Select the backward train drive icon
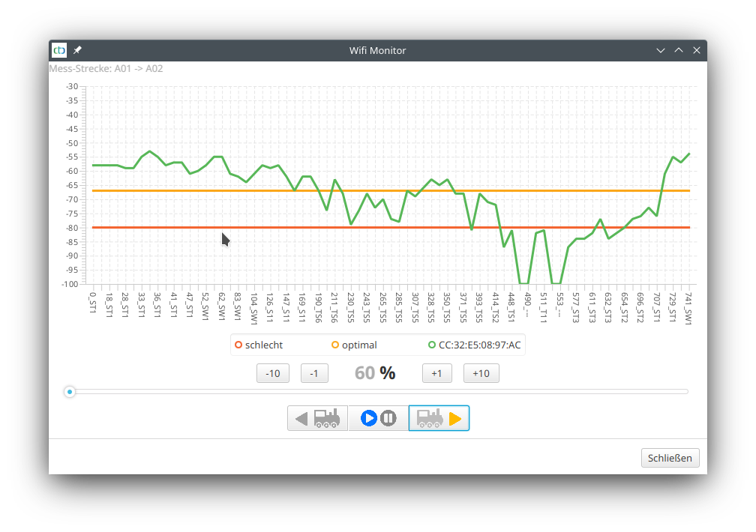 [x=317, y=418]
